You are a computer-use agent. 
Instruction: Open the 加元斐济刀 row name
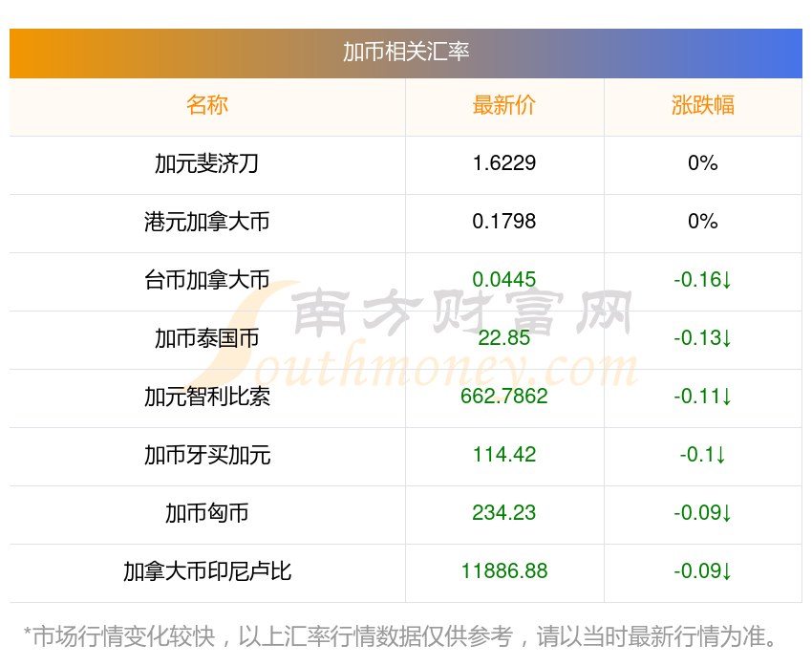click(207, 163)
